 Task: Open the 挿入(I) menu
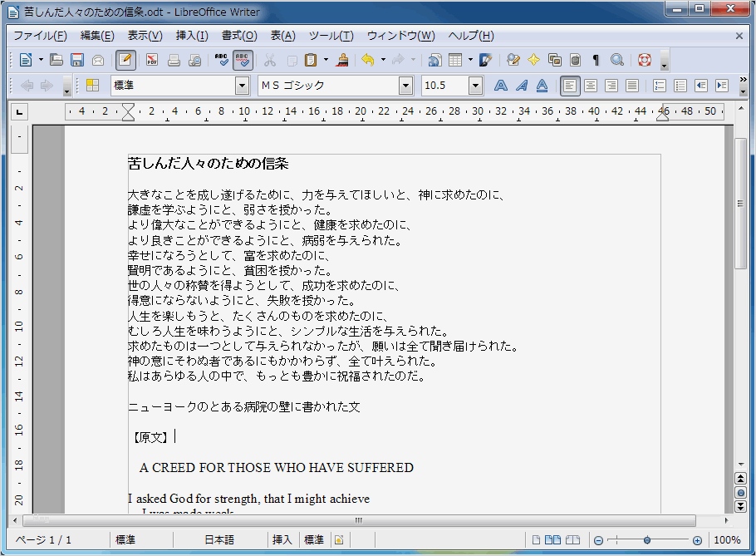(x=192, y=36)
